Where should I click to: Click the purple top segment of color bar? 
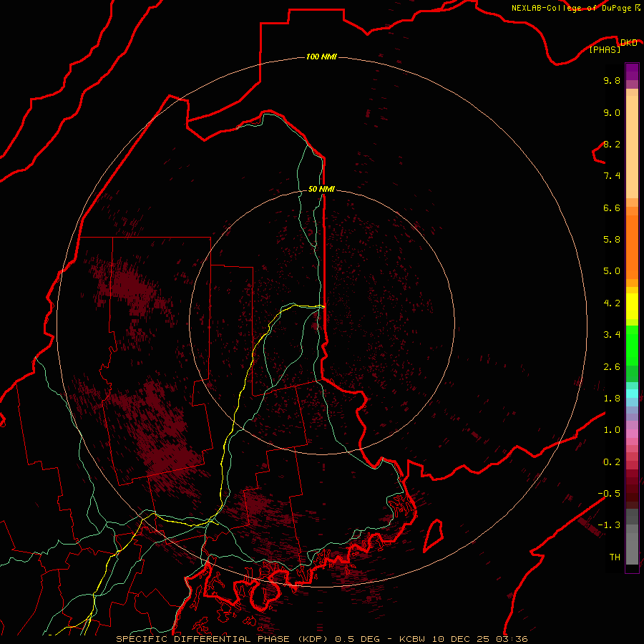(632, 72)
